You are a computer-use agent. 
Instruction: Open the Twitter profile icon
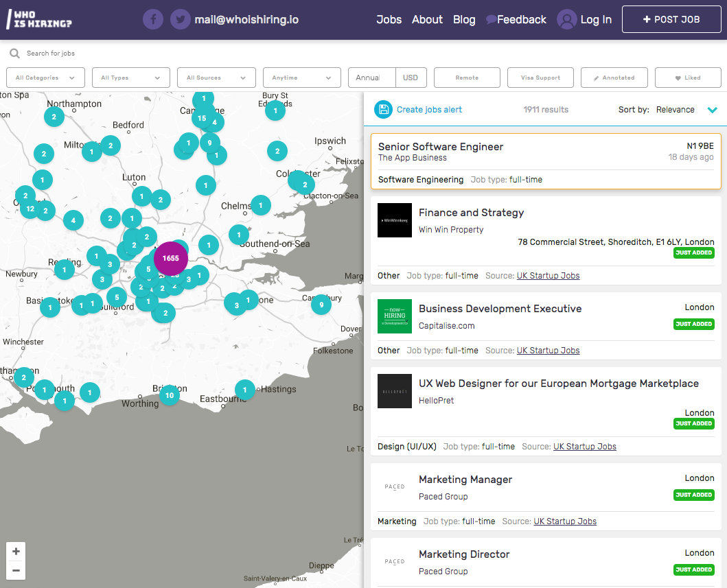[181, 19]
